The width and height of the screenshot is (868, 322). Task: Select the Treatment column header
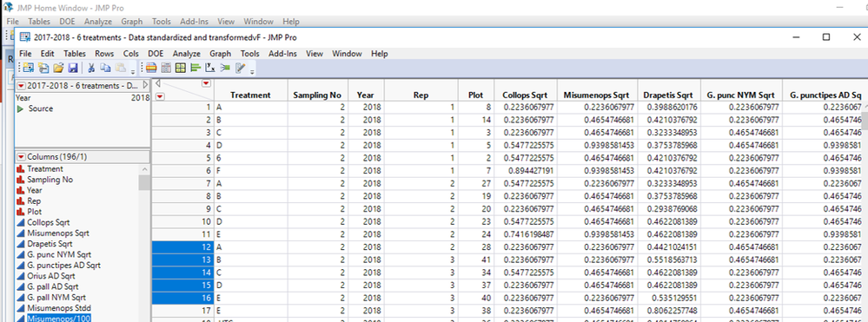(x=250, y=95)
